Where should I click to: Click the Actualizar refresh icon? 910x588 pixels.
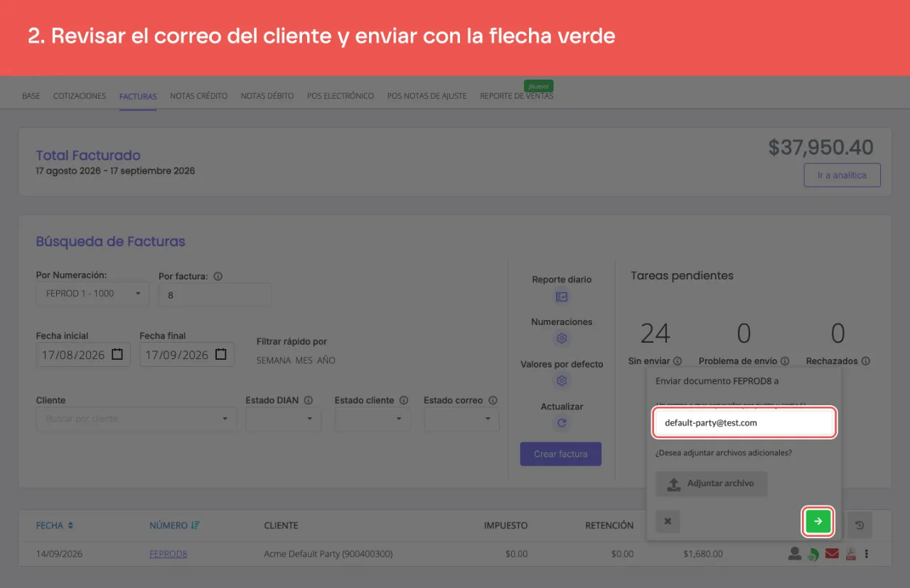[x=562, y=423]
